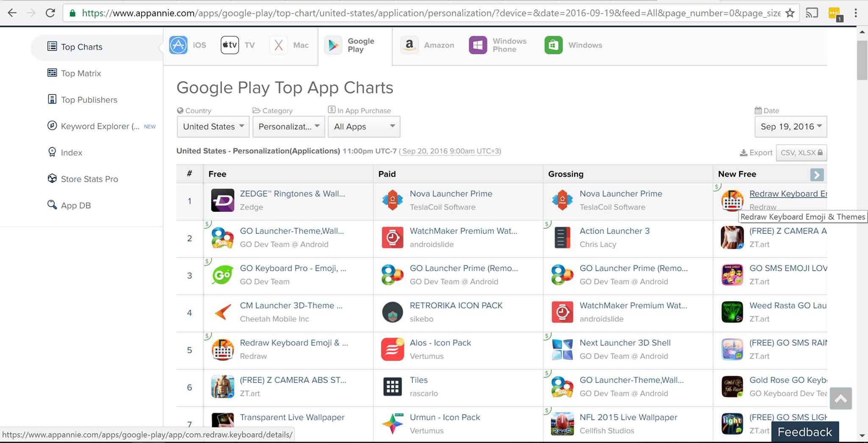Viewport: 868px width, 443px height.
Task: Click the scroll-to-top arrow button
Action: click(840, 399)
